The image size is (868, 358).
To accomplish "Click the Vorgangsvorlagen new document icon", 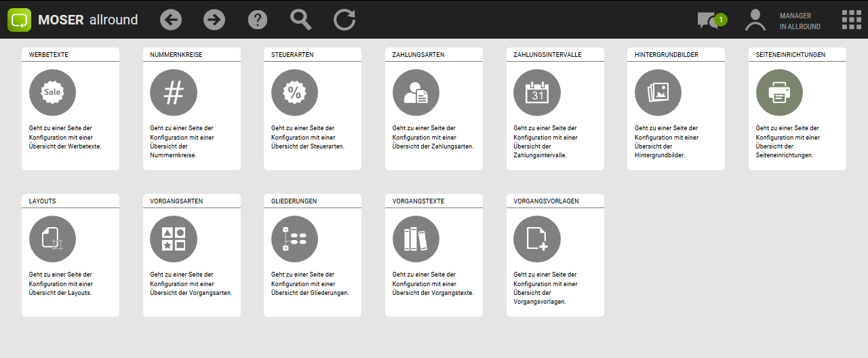I will point(537,239).
